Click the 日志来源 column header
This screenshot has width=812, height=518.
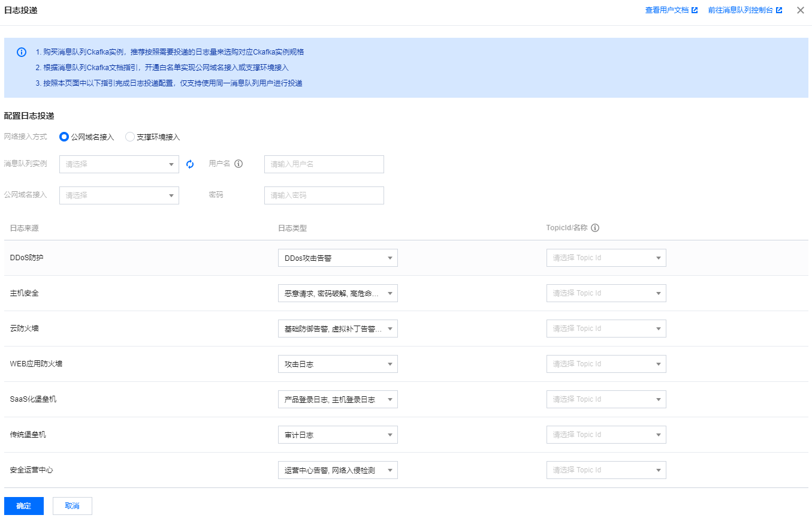tap(25, 228)
